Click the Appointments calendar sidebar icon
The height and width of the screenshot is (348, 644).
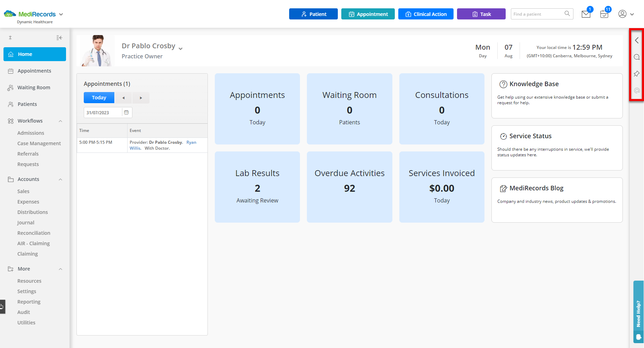[11, 71]
